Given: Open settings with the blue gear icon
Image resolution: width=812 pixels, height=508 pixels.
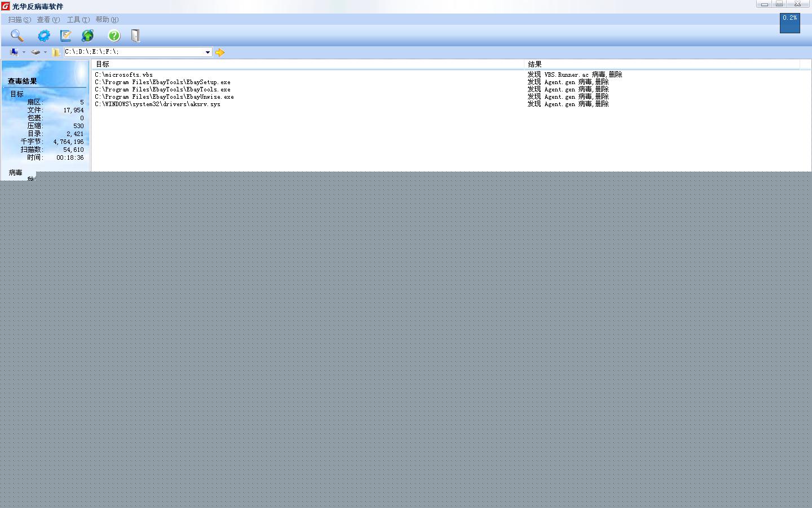Looking at the screenshot, I should click(x=43, y=36).
